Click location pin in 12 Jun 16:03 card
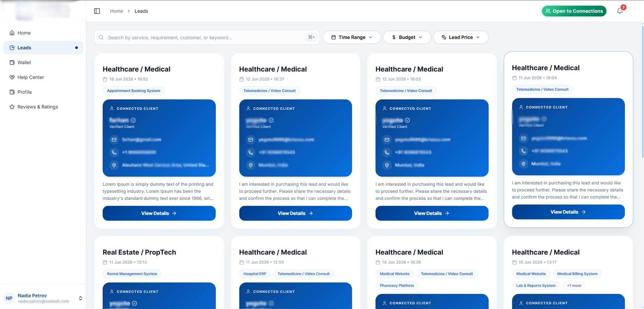Viewport: 644px width, 309px height. 387,165
